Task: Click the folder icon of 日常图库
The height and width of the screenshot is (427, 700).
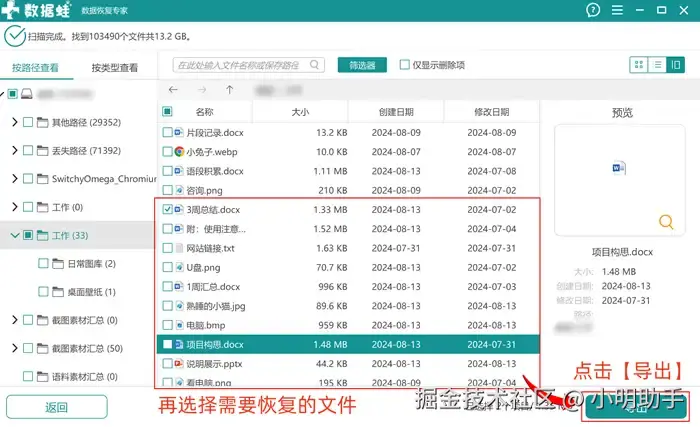Action: (x=58, y=264)
